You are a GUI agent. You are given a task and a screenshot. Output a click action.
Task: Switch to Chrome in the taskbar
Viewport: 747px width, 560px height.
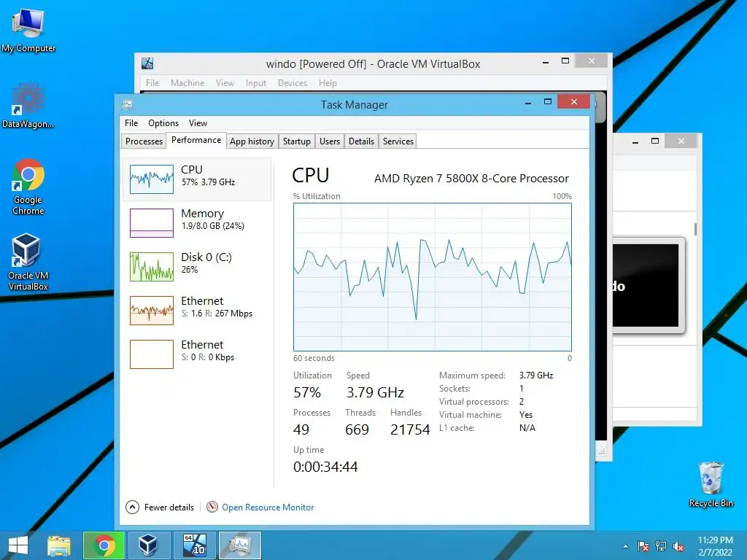104,545
